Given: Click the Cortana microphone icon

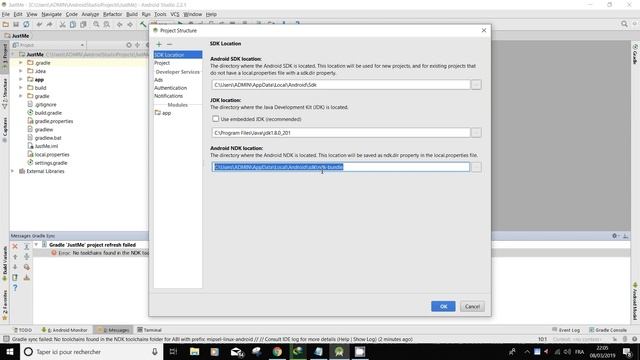Looking at the screenshot, I should (155, 351).
